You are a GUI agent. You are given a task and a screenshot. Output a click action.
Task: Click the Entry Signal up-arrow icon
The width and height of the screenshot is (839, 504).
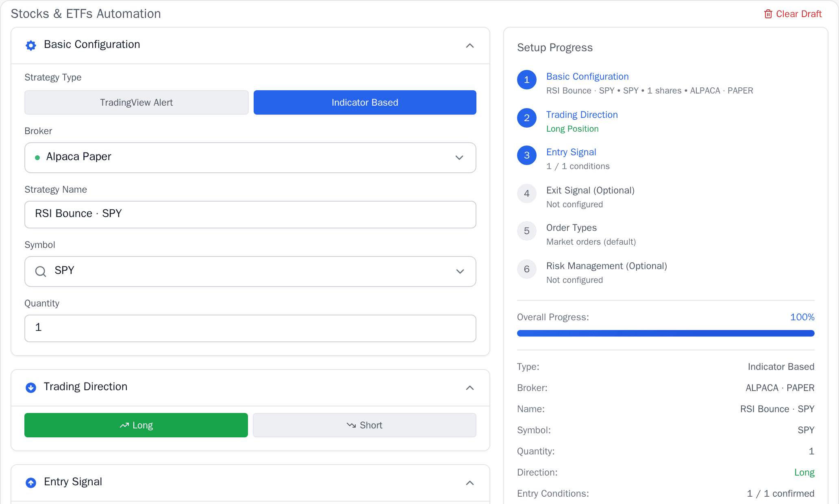click(x=31, y=483)
